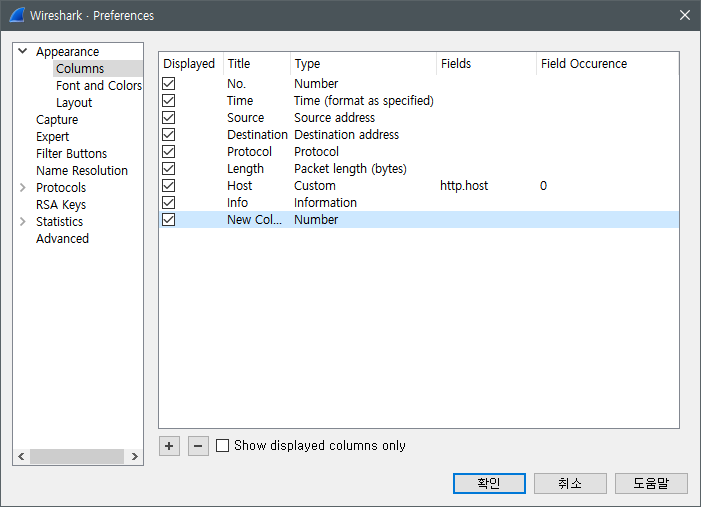The height and width of the screenshot is (507, 701).
Task: Enable Show displayed columns only
Action: pos(222,445)
